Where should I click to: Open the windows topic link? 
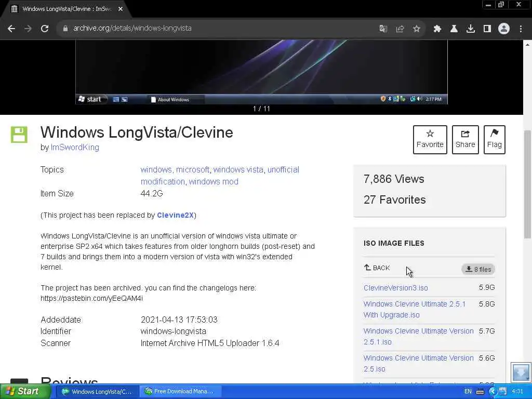(x=156, y=170)
